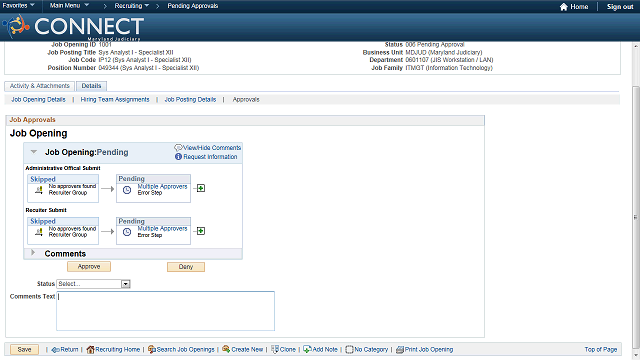Click the Home house icon
The width and height of the screenshot is (640, 360).
(x=564, y=7)
